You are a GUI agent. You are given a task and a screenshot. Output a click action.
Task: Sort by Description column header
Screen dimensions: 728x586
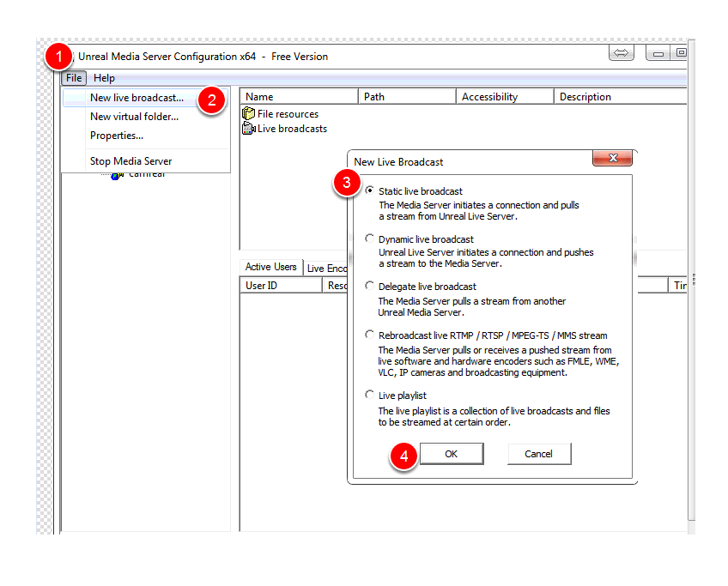(621, 96)
